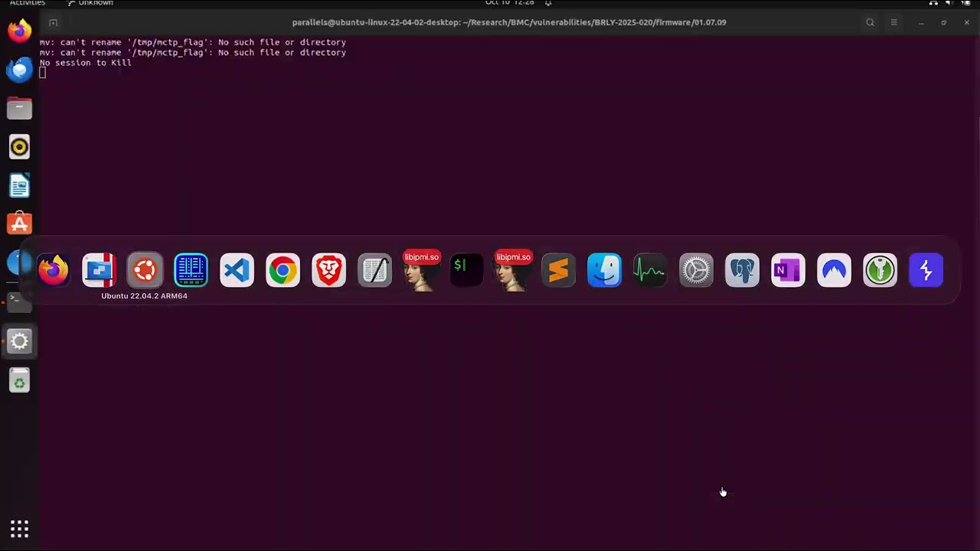Viewport: 980px width, 551px height.
Task: Open Ubuntu Software from the dock
Action: (19, 224)
